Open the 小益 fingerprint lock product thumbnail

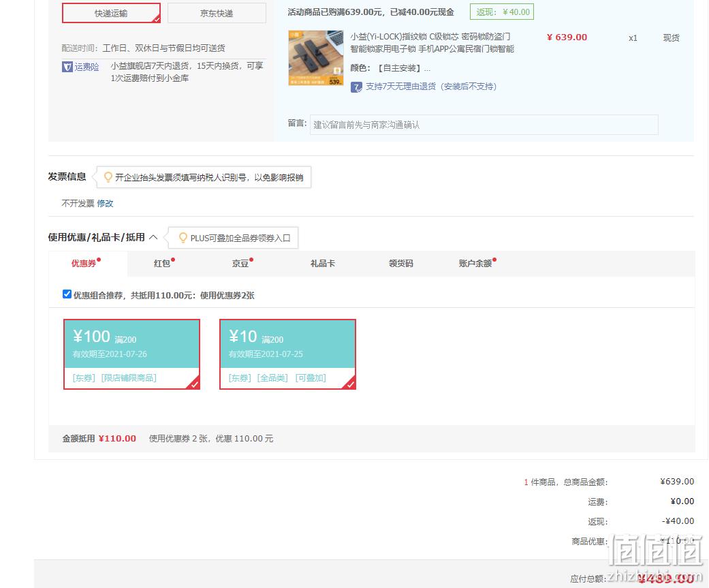(315, 58)
